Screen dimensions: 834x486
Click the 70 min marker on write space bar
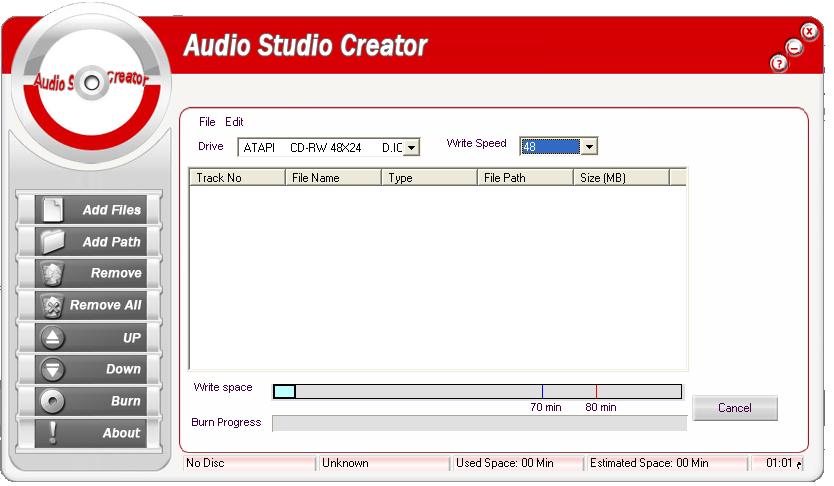(x=542, y=392)
